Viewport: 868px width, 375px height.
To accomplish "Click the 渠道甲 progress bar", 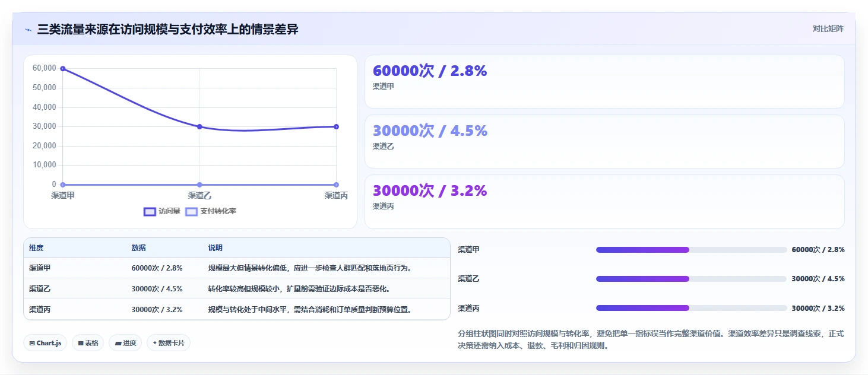I will (691, 250).
